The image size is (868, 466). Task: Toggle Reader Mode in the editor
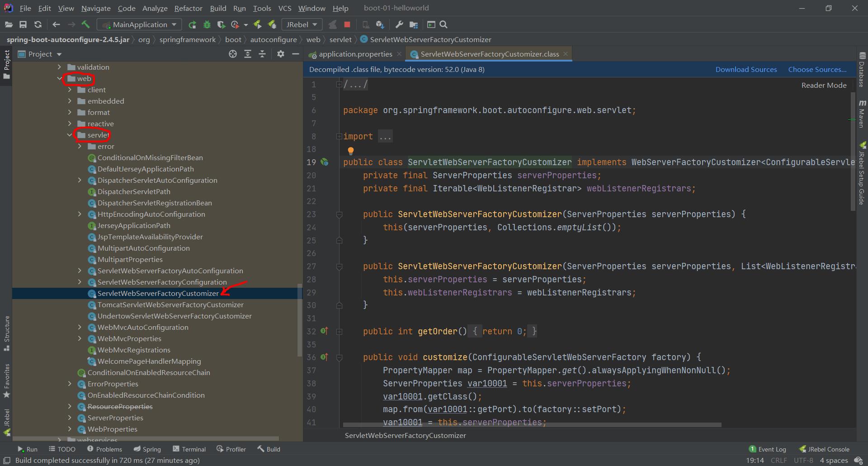click(x=824, y=85)
